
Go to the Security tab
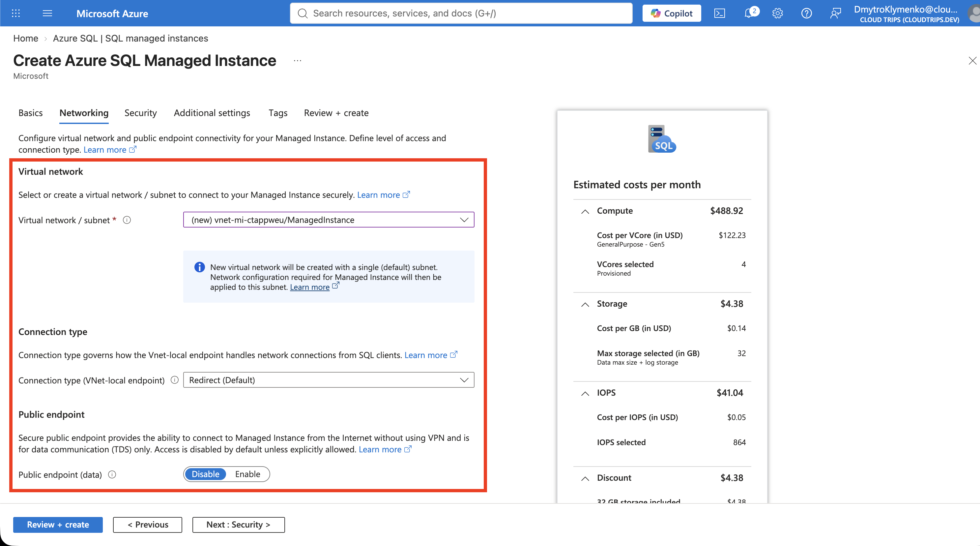point(140,113)
